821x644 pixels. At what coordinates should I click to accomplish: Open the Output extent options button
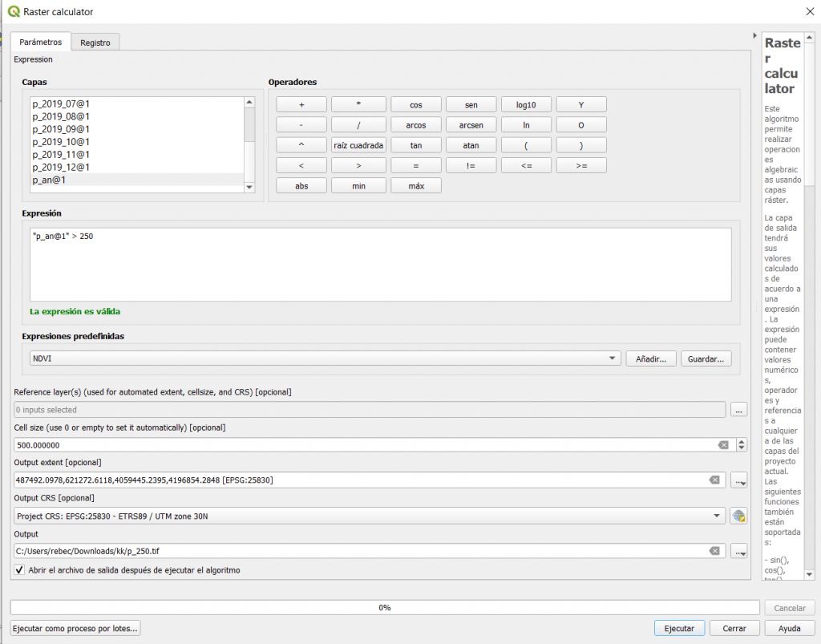738,480
